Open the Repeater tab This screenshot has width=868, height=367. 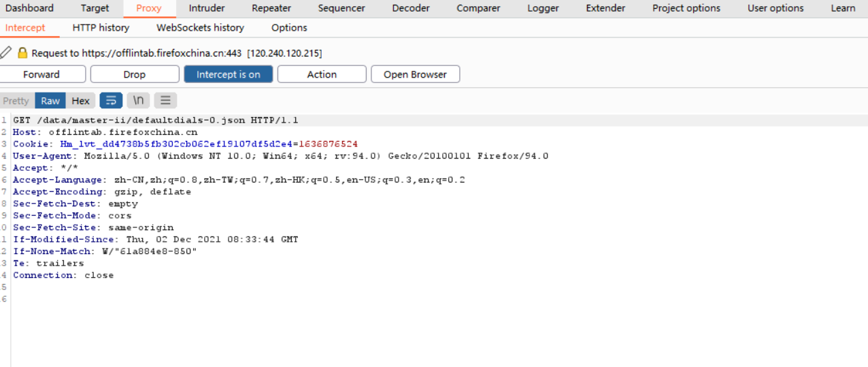(x=271, y=8)
